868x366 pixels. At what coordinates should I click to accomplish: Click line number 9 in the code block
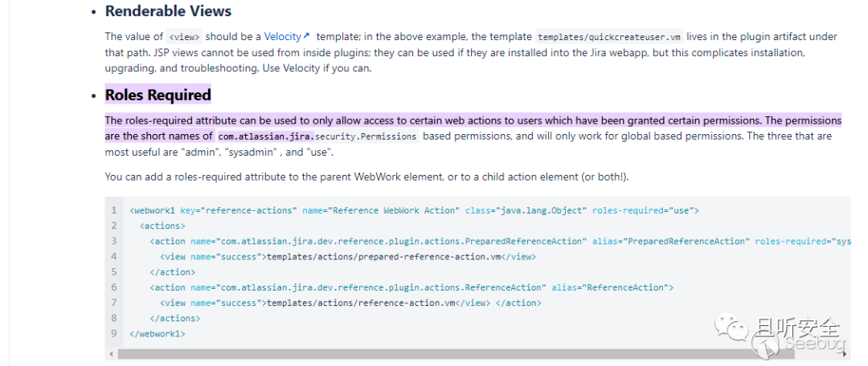tap(114, 333)
